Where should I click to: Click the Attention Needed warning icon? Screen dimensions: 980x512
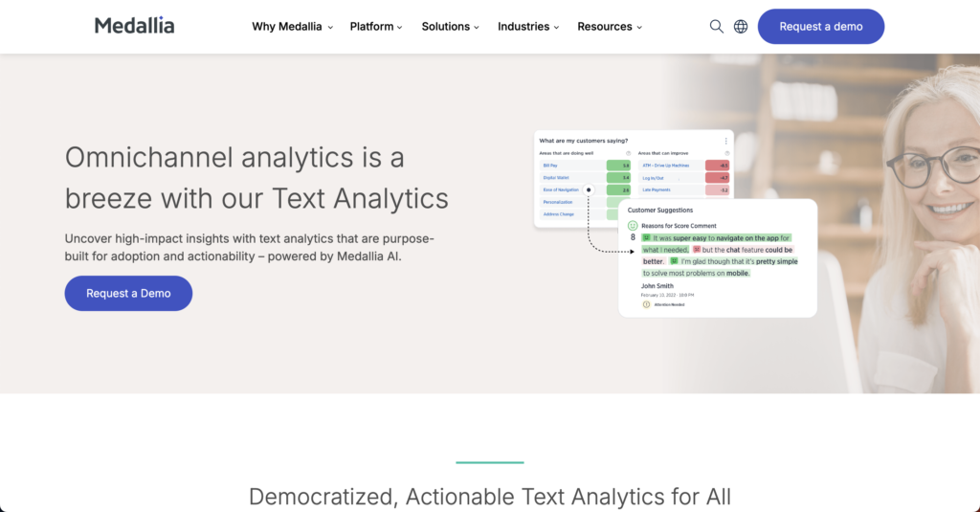(646, 304)
